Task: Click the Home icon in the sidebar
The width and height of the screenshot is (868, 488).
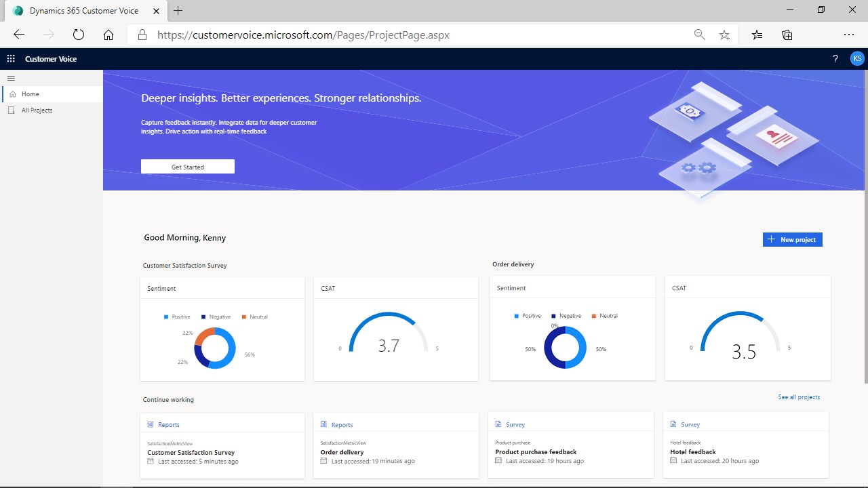Action: [x=12, y=94]
